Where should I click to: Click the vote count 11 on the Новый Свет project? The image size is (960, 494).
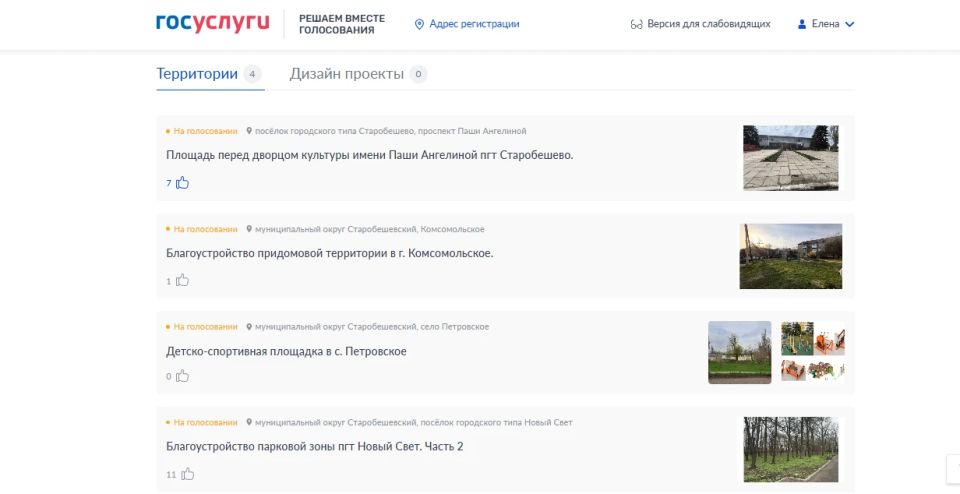[x=171, y=474]
